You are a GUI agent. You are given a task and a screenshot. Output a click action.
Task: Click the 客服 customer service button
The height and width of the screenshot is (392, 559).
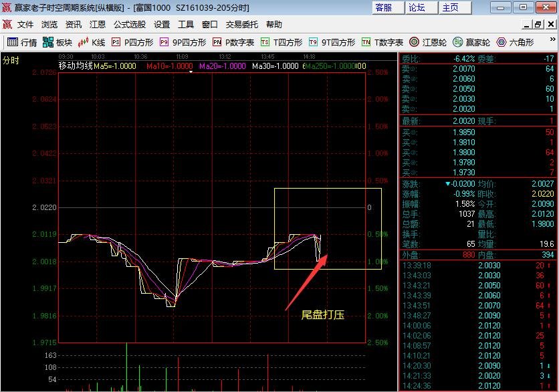[388, 7]
